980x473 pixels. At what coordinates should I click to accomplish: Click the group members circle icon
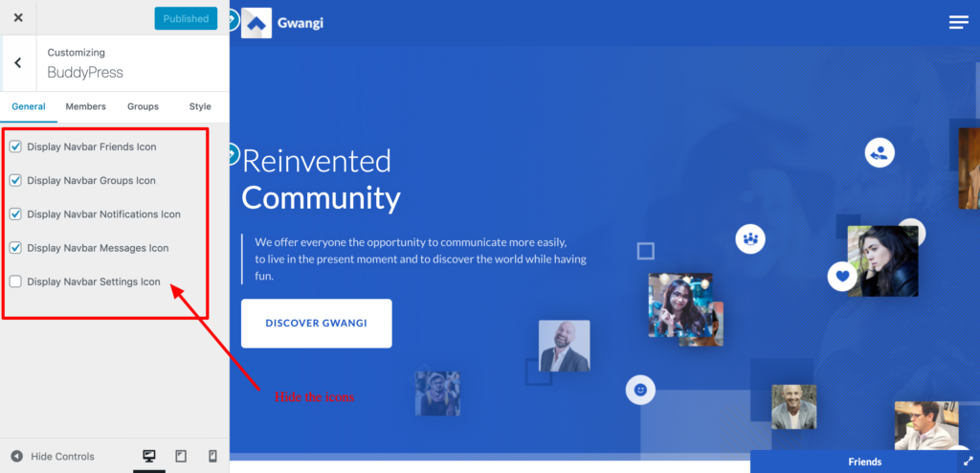pos(750,238)
